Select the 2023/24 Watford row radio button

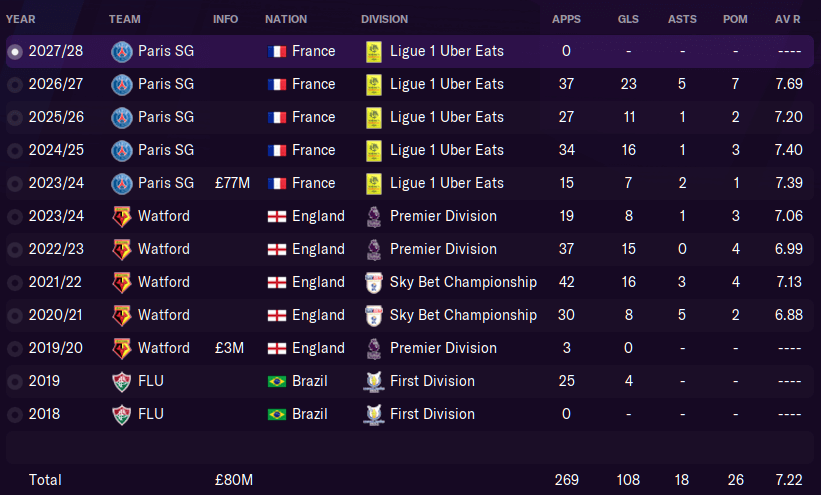[x=15, y=216]
